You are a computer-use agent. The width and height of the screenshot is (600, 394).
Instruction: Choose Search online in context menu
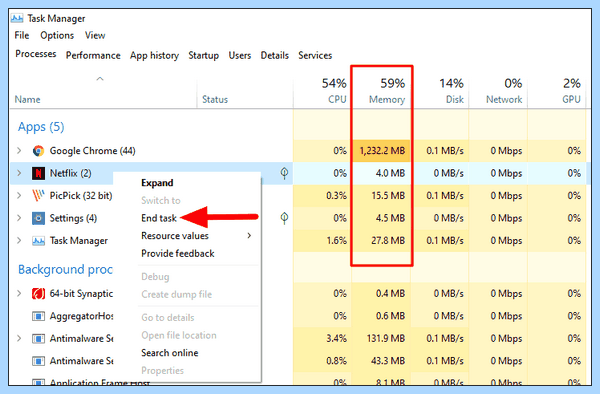pyautogui.click(x=170, y=353)
